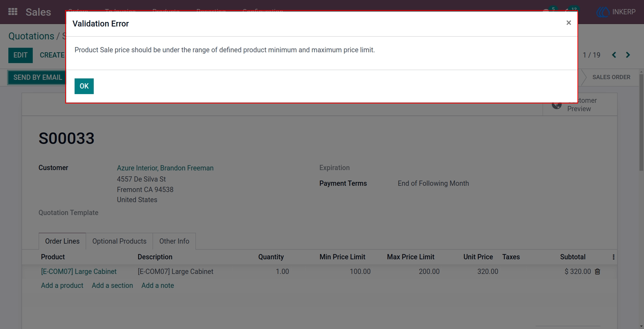Click Add a product link

click(62, 285)
